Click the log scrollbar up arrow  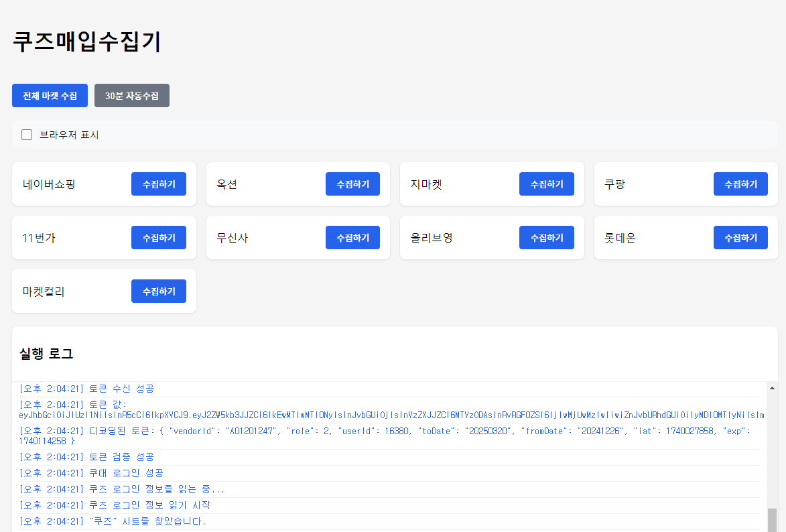coord(772,388)
